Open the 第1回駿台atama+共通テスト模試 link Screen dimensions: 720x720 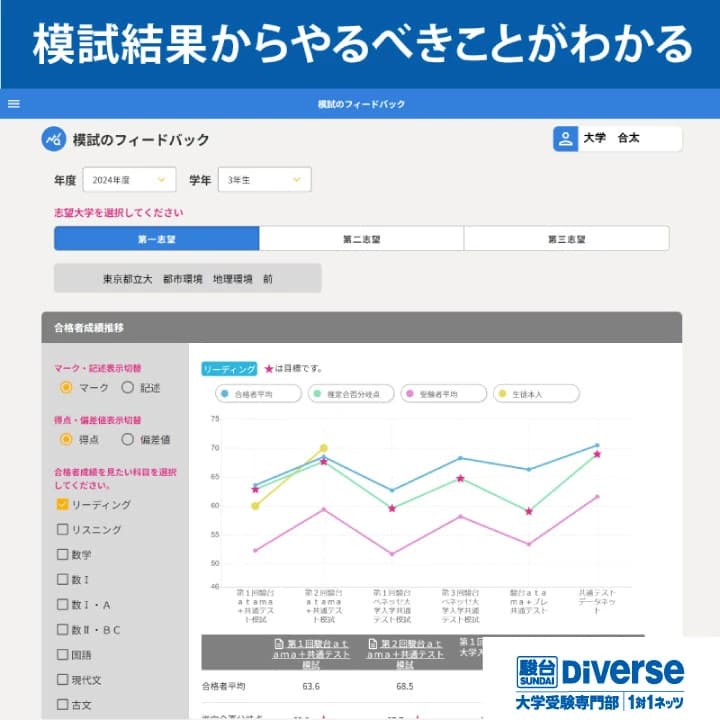(x=316, y=654)
